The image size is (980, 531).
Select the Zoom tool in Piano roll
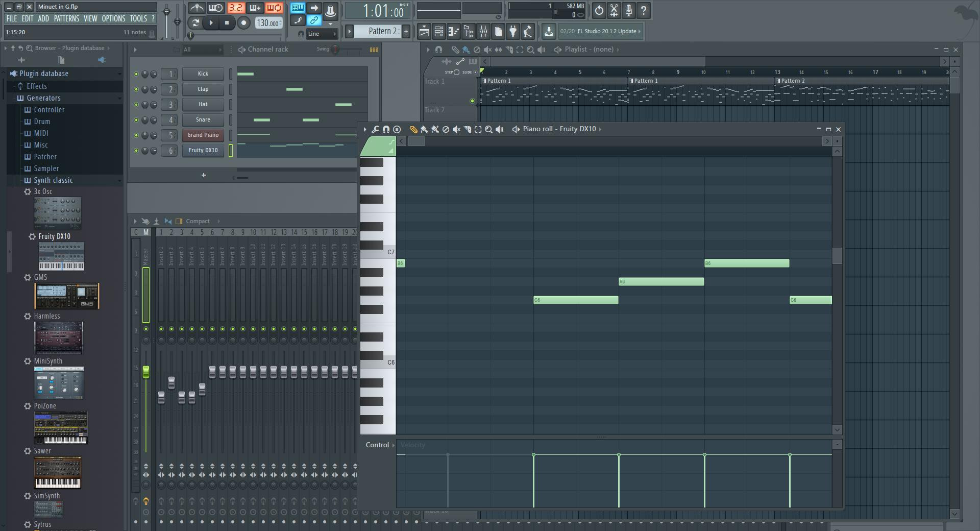pyautogui.click(x=488, y=129)
